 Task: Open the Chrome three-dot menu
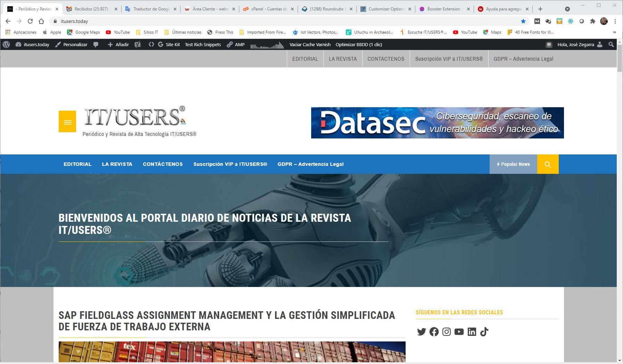[615, 21]
